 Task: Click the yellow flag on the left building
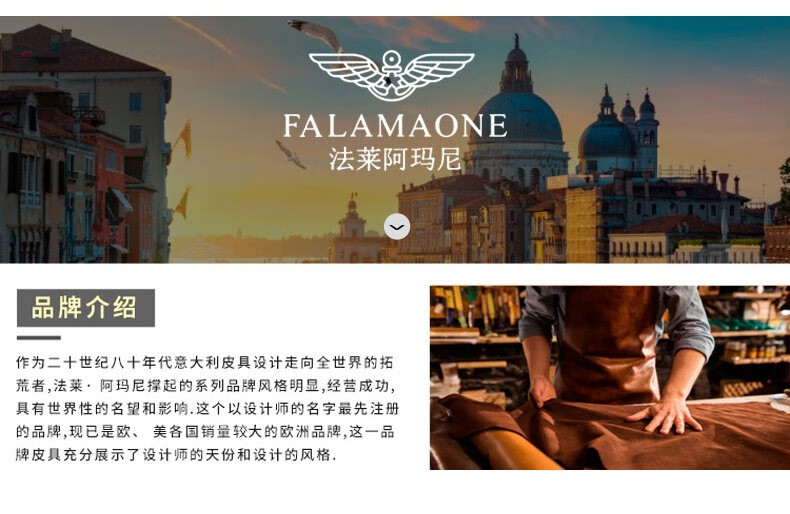click(x=185, y=138)
